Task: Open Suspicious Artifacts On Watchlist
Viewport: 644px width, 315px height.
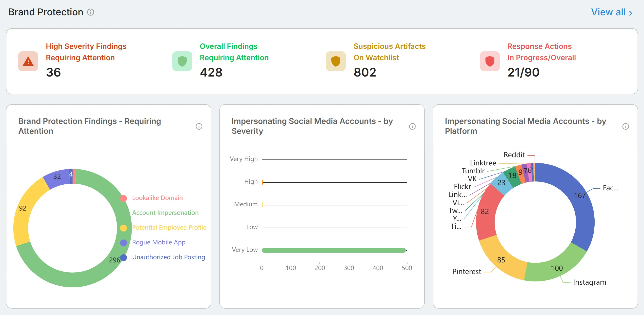Action: click(389, 52)
